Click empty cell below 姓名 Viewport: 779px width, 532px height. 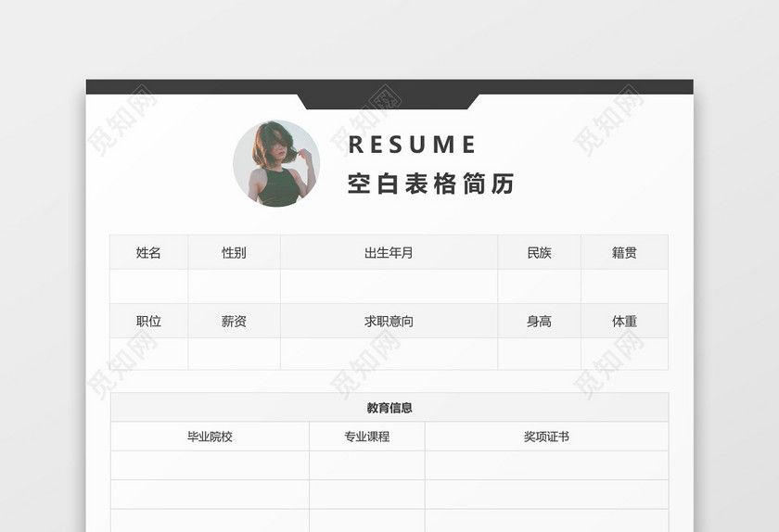pyautogui.click(x=148, y=286)
